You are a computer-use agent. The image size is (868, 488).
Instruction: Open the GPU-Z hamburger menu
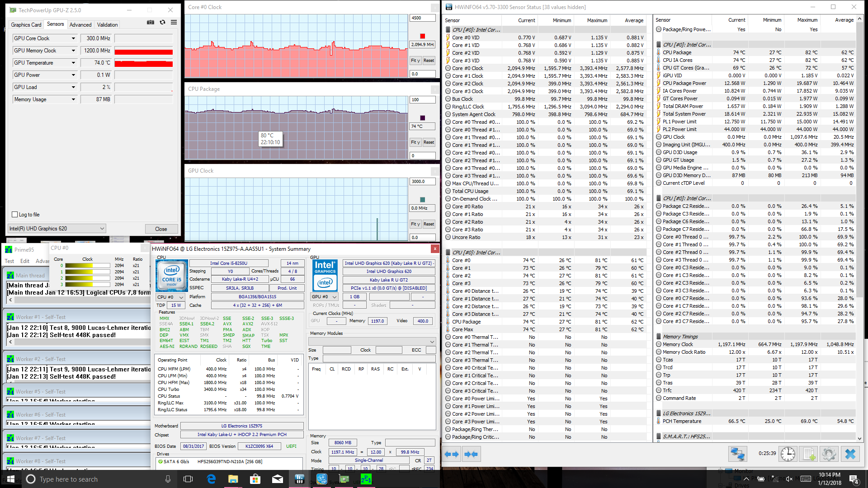pyautogui.click(x=174, y=22)
